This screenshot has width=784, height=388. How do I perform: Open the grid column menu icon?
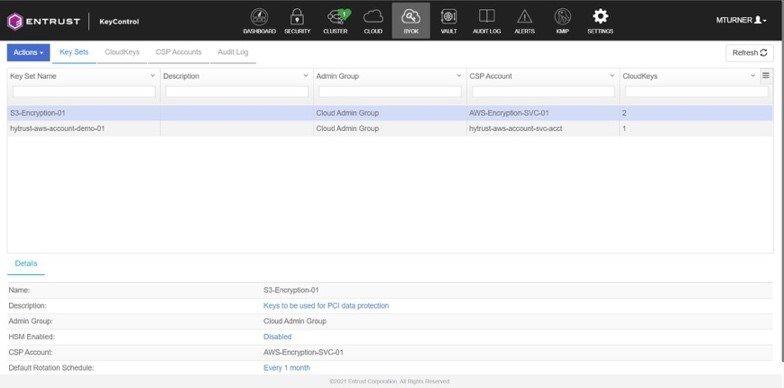click(x=766, y=76)
